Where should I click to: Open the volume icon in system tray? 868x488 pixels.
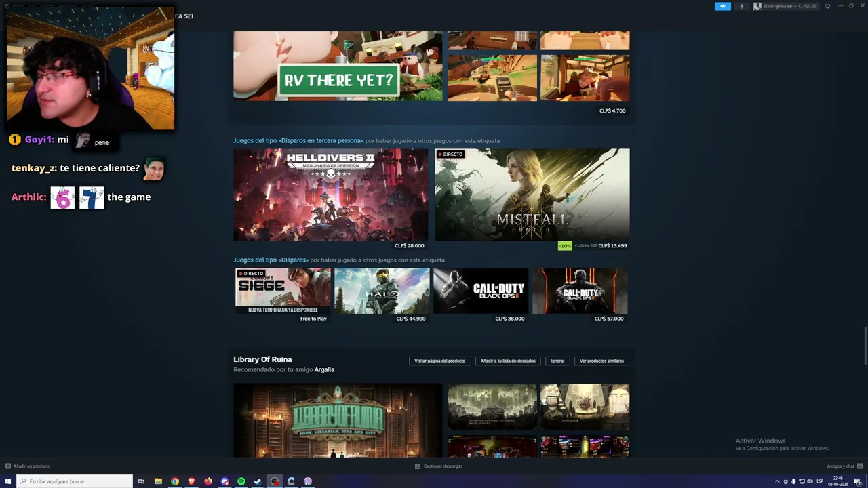pyautogui.click(x=810, y=481)
